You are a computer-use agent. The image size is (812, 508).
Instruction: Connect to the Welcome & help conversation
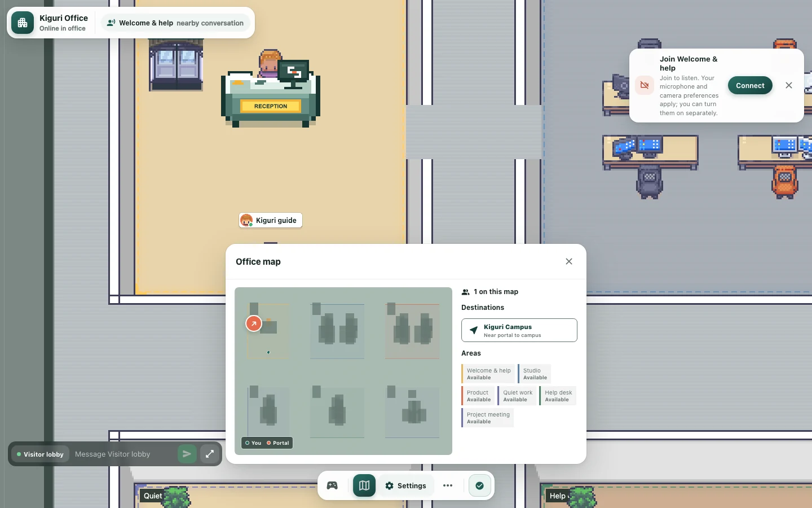pos(750,85)
